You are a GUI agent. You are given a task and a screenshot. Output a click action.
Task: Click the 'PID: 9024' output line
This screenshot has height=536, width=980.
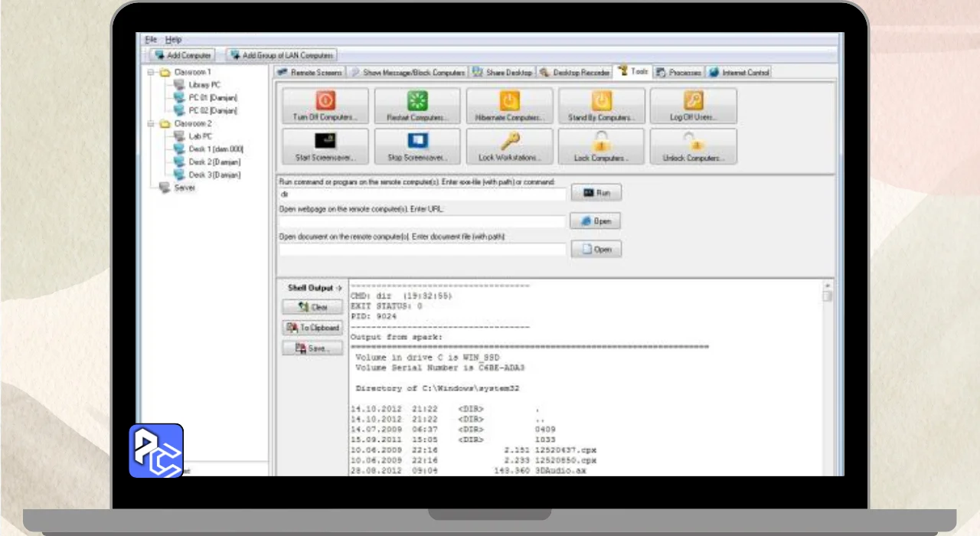coord(375,315)
